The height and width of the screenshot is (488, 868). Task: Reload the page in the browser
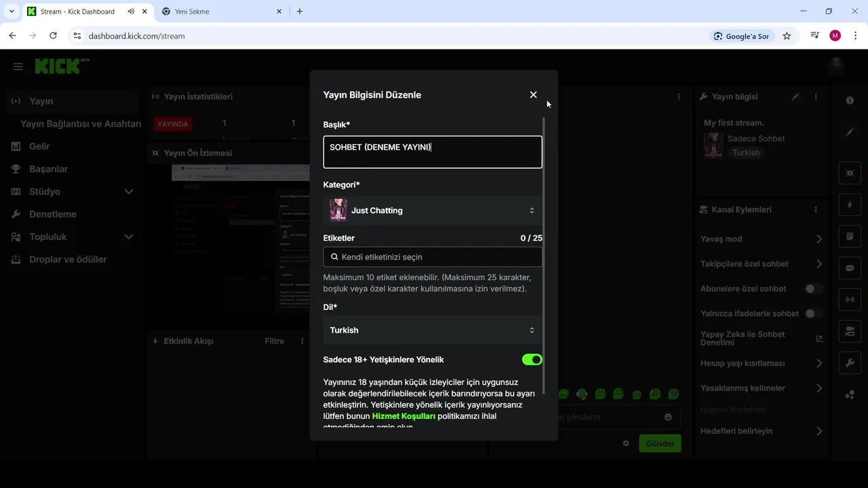[x=53, y=36]
